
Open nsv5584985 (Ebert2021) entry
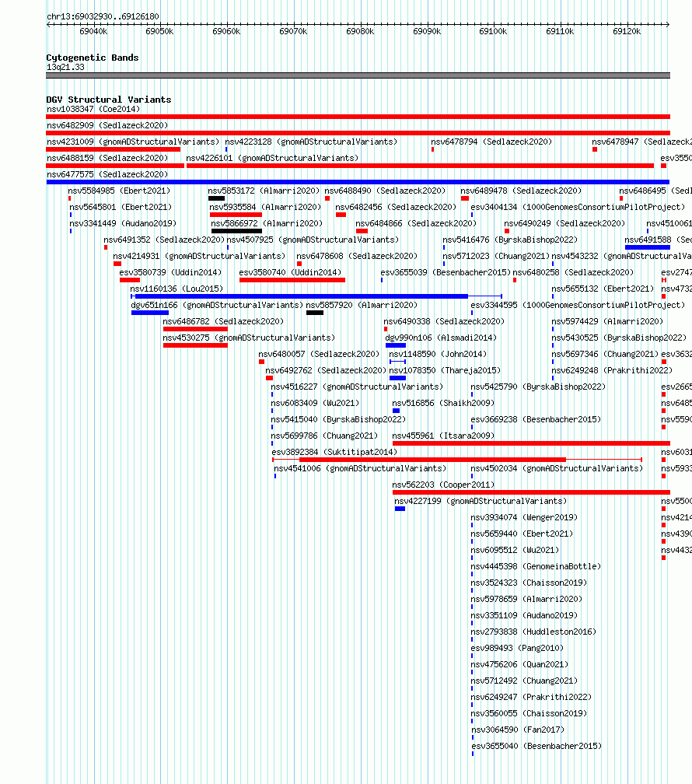click(x=119, y=191)
